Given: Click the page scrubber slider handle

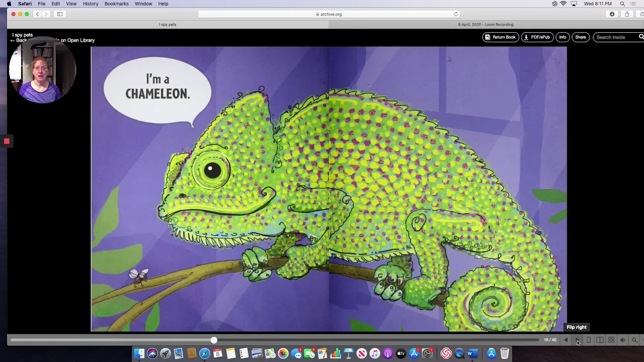Looking at the screenshot, I should [x=214, y=340].
